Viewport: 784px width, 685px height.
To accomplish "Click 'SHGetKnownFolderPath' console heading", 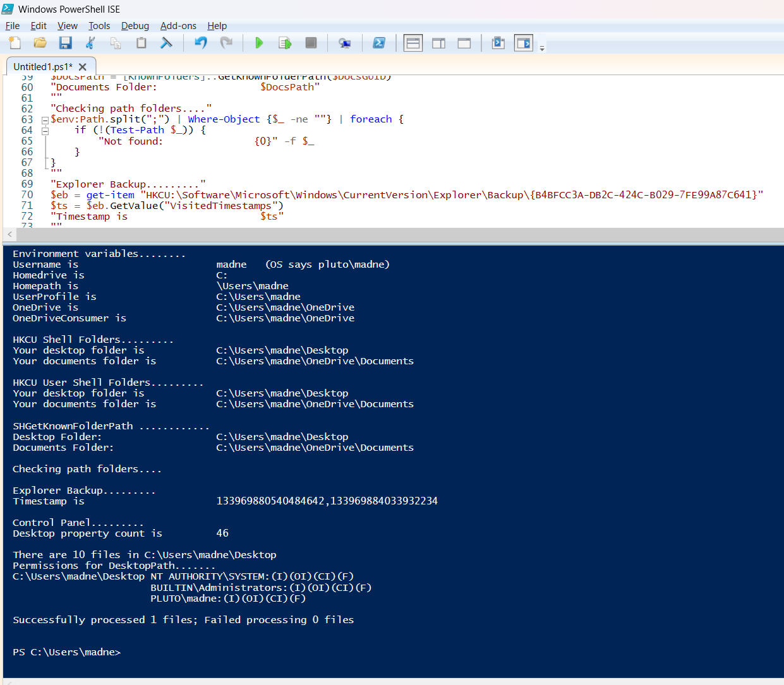I will click(x=111, y=426).
